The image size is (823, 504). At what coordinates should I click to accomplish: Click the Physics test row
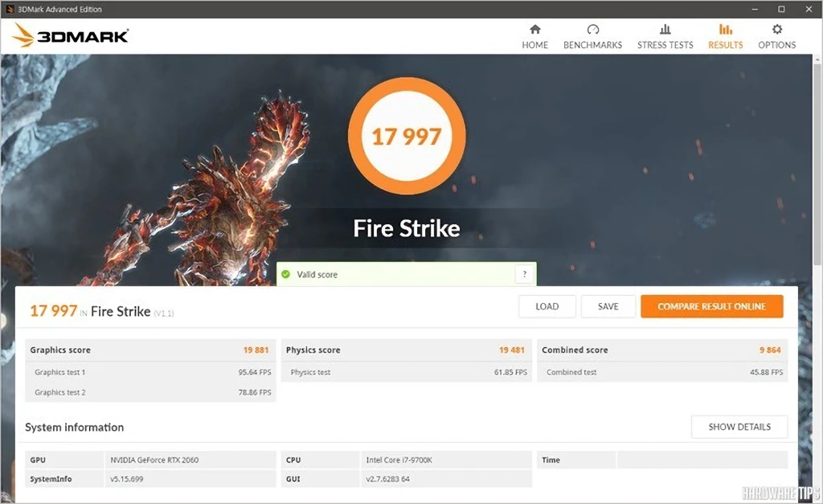click(x=406, y=372)
